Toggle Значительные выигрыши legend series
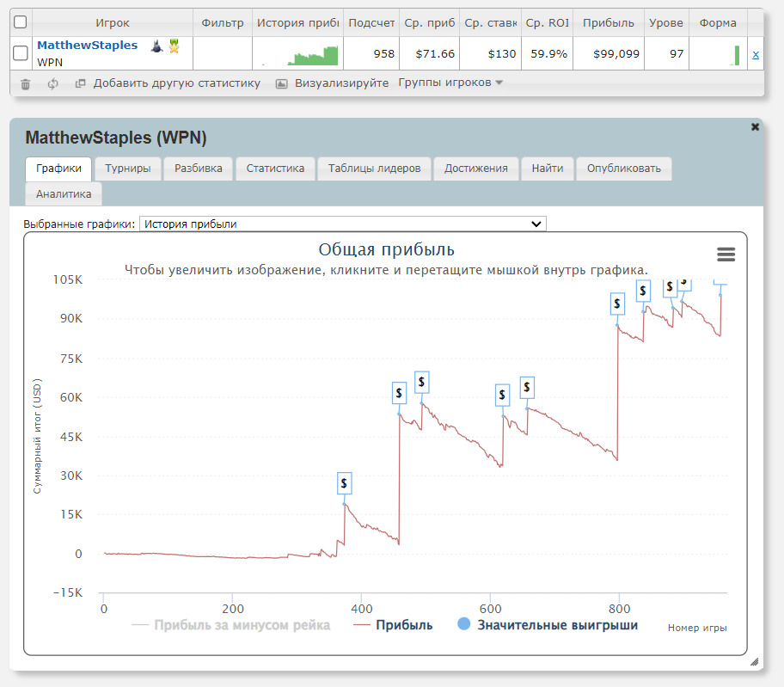The width and height of the screenshot is (784, 687). [548, 625]
